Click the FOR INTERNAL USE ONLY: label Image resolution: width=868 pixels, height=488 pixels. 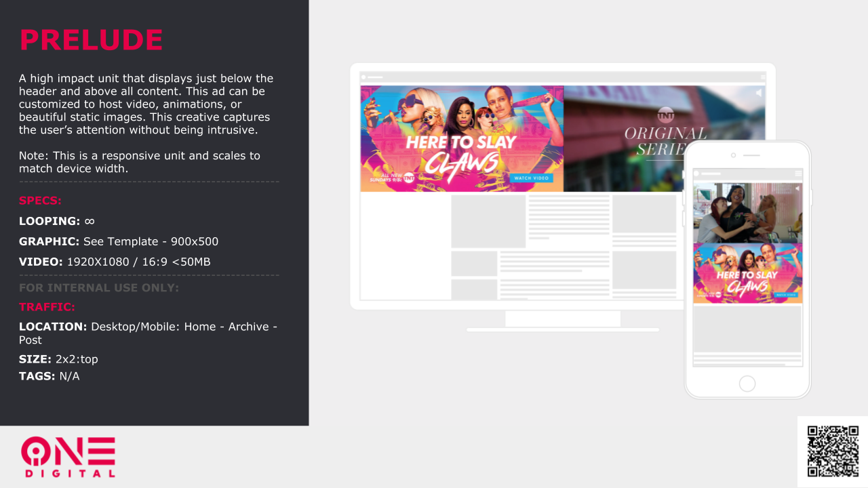(99, 287)
